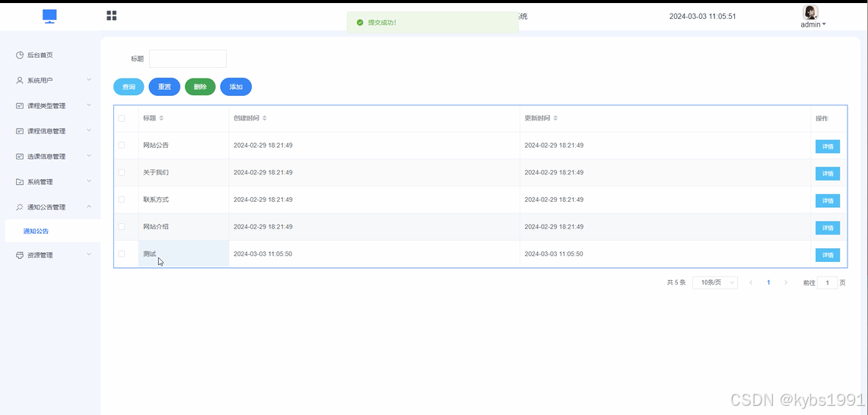Click the 通知公告管理 spinner icon

pos(20,207)
